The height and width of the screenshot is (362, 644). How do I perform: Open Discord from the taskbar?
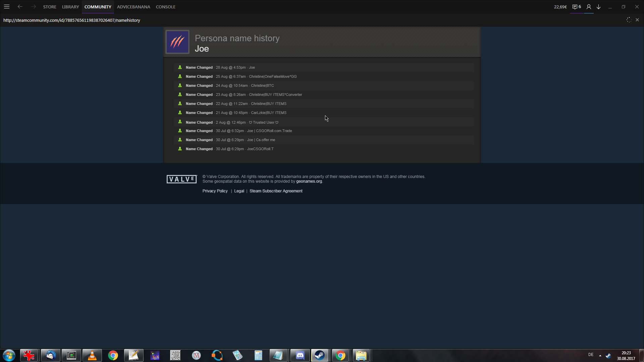(x=300, y=355)
